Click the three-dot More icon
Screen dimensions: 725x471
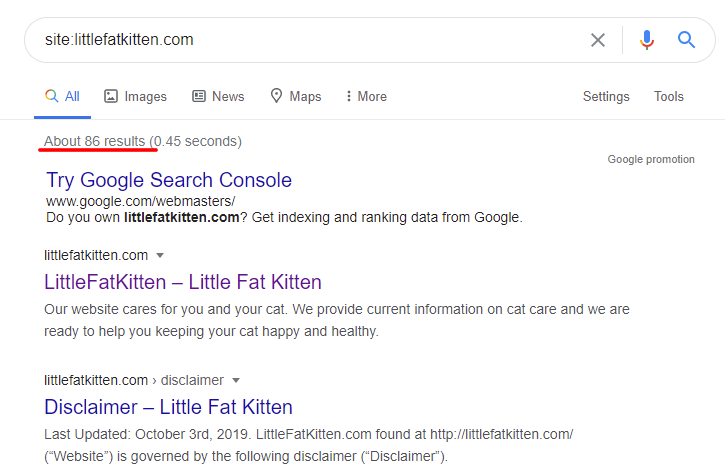click(348, 97)
